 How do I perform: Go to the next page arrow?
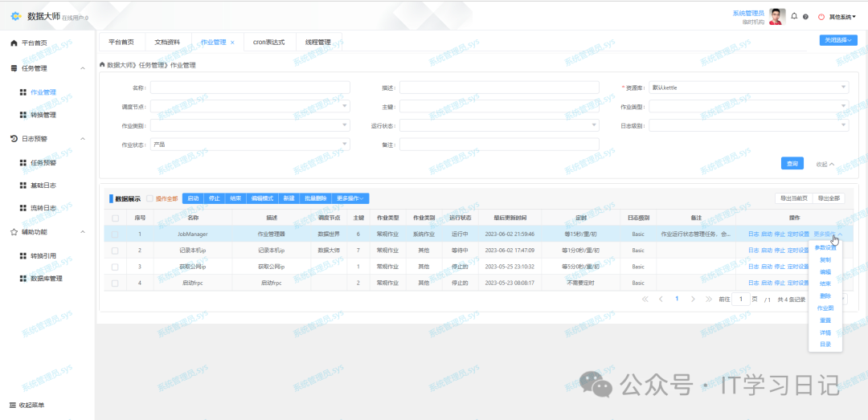pos(693,299)
